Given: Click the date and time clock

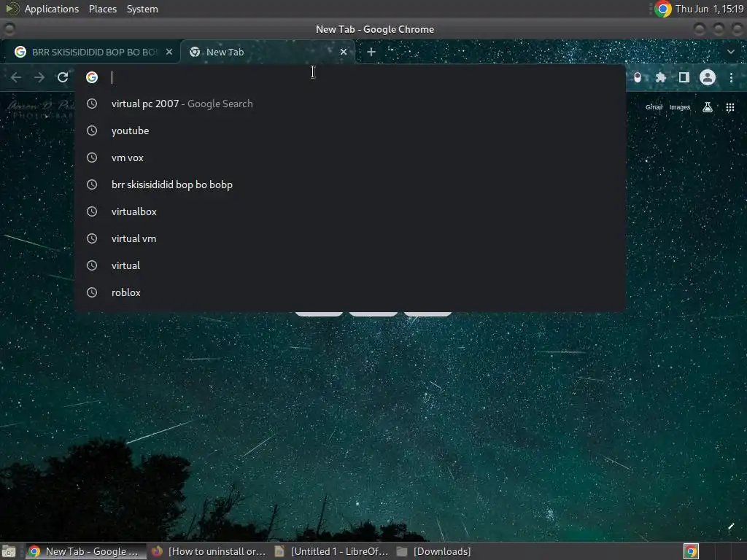Looking at the screenshot, I should tap(709, 9).
